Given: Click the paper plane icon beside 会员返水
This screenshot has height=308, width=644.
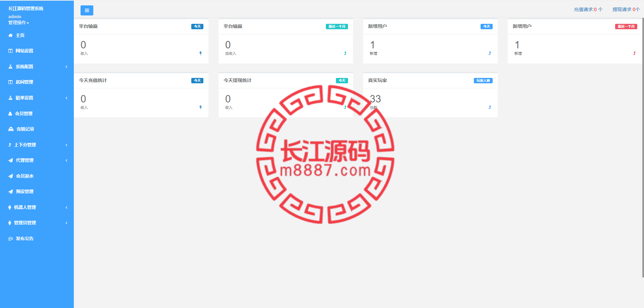Looking at the screenshot, I should point(11,176).
